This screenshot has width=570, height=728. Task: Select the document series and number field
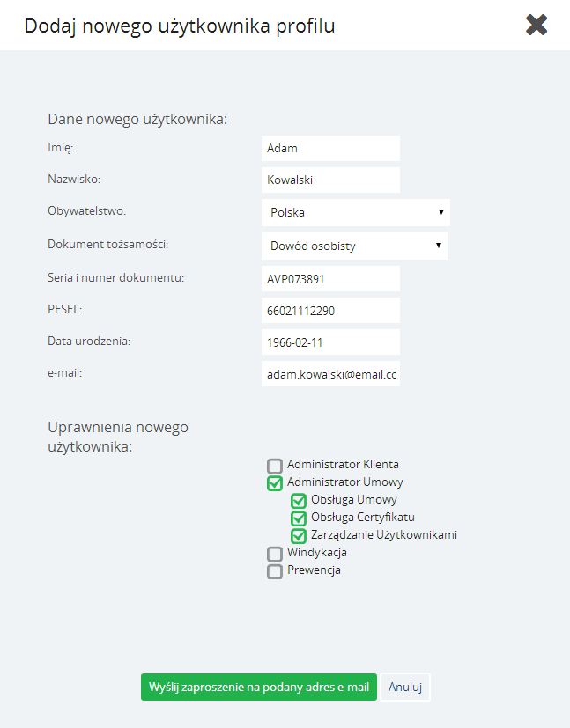(x=330, y=279)
